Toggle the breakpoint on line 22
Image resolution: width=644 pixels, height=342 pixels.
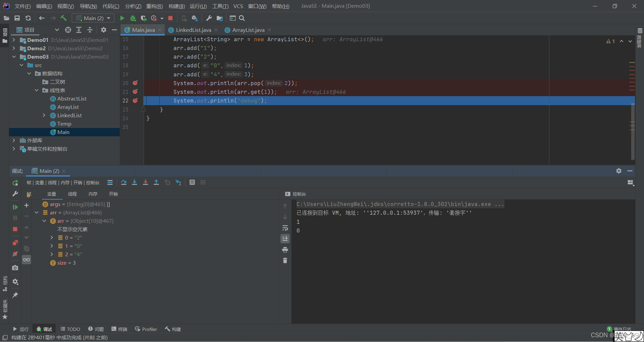click(x=135, y=100)
